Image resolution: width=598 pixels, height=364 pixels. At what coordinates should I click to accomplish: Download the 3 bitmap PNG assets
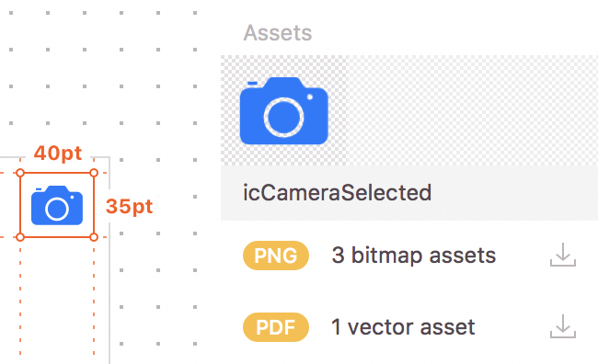[x=563, y=255]
